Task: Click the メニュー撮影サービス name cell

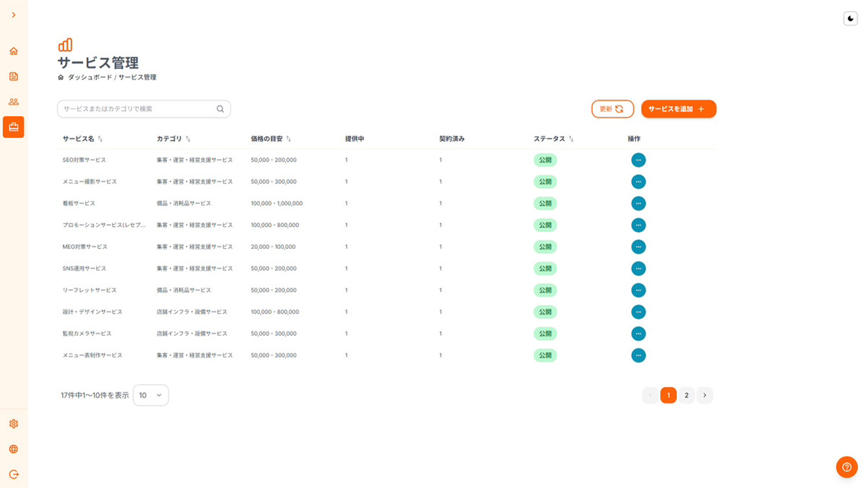Action: pyautogui.click(x=90, y=182)
